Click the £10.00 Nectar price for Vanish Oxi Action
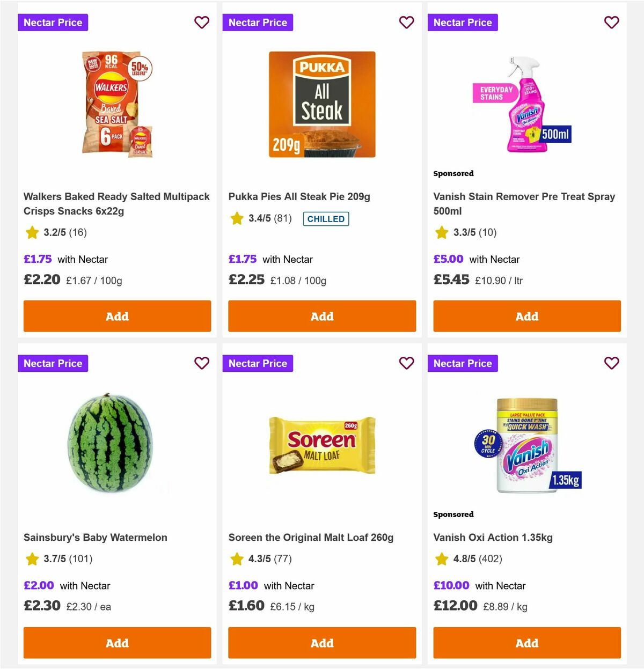 tap(451, 585)
